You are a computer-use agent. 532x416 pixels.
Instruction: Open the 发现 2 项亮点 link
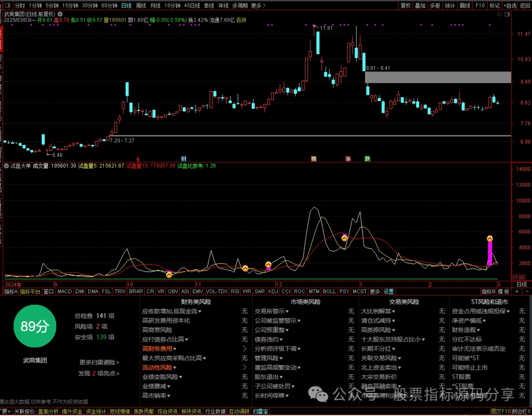pos(99,374)
